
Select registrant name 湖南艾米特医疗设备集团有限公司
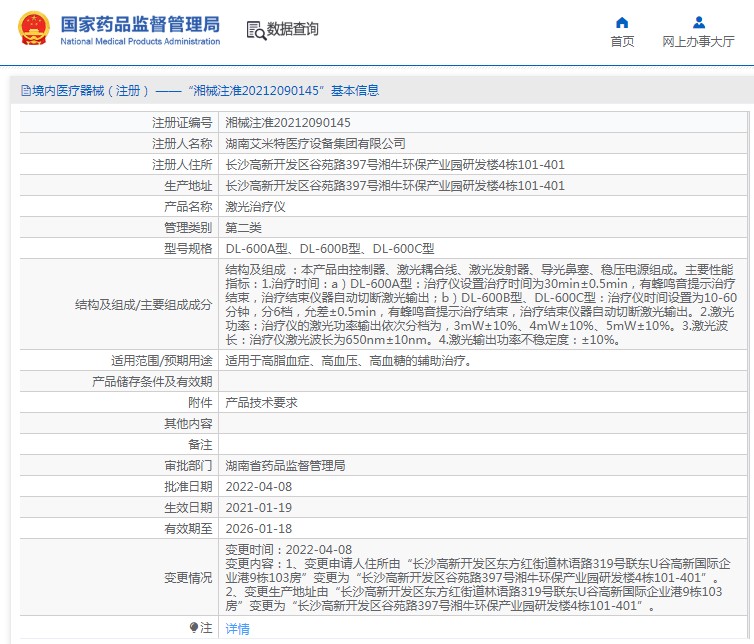coord(315,143)
